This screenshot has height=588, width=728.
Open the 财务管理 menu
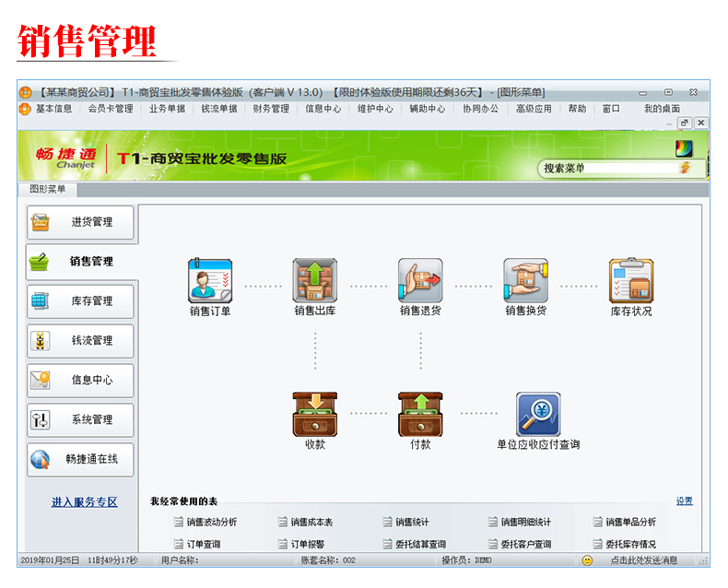(271, 109)
